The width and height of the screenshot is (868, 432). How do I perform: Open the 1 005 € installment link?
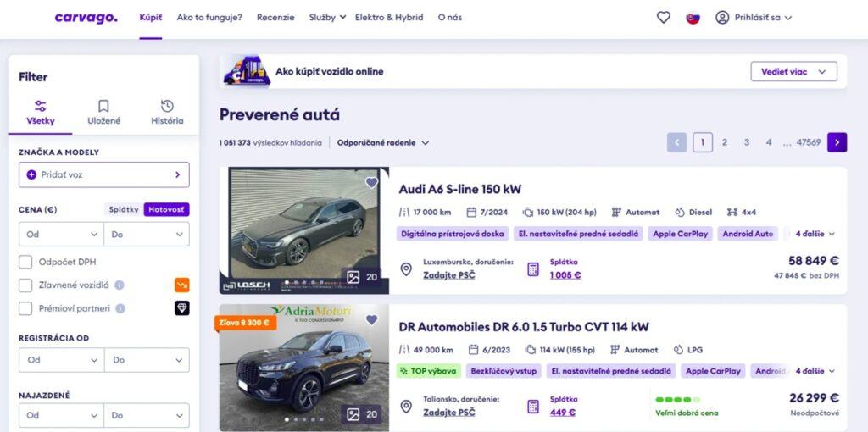(x=565, y=275)
